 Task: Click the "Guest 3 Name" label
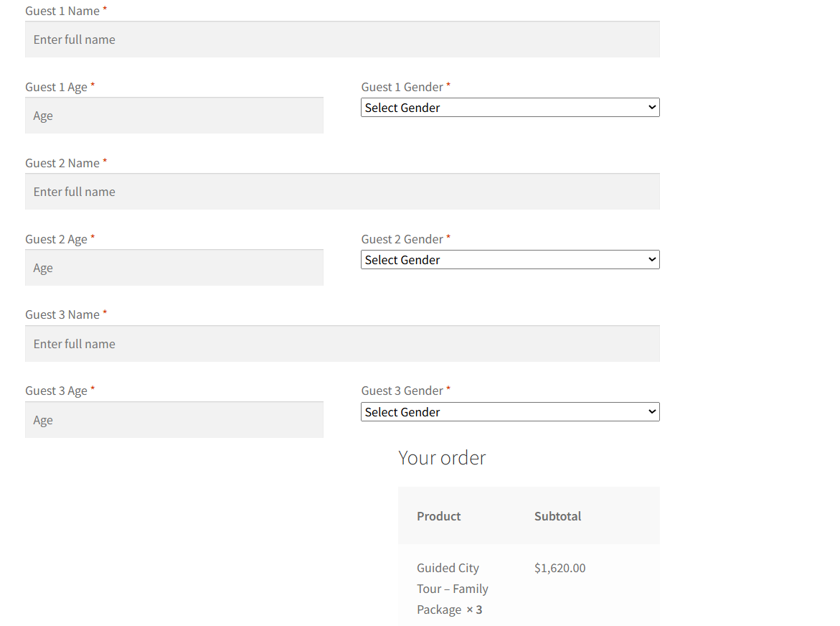pyautogui.click(x=62, y=314)
